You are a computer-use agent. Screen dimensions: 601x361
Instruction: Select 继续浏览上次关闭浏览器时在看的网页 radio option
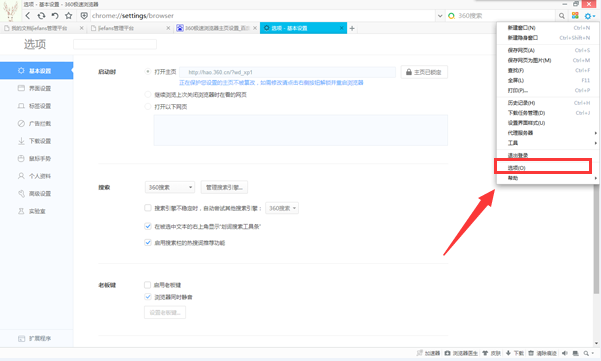pyautogui.click(x=148, y=94)
